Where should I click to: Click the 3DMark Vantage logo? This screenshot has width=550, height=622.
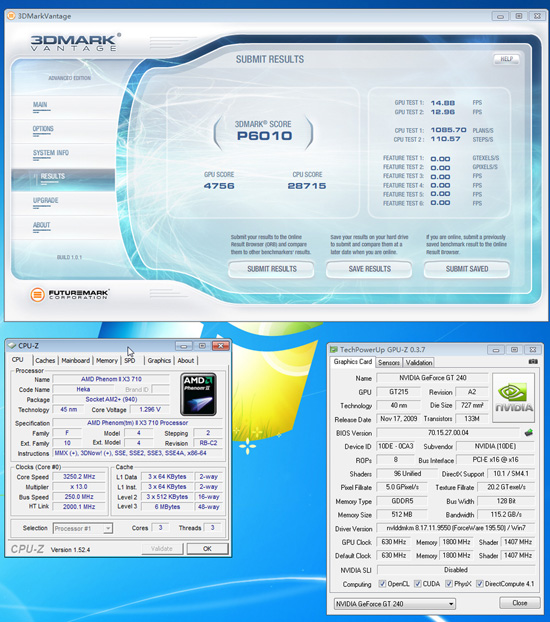point(75,42)
